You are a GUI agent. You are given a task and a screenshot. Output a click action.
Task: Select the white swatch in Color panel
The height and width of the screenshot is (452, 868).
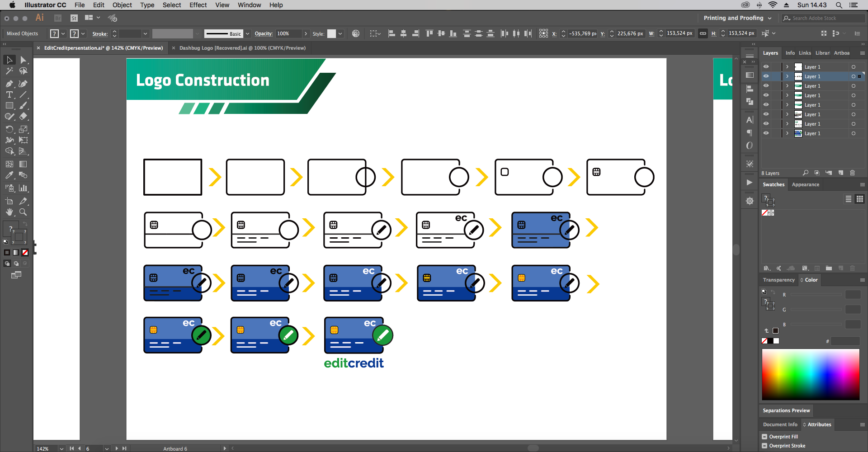(x=776, y=341)
